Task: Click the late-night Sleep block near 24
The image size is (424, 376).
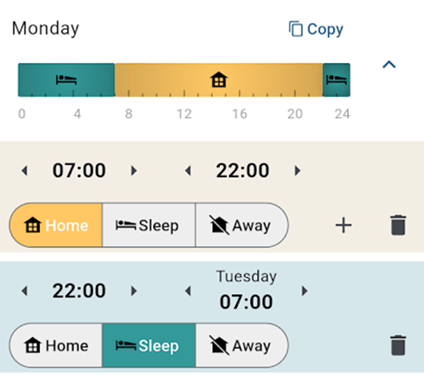Action: 336,80
